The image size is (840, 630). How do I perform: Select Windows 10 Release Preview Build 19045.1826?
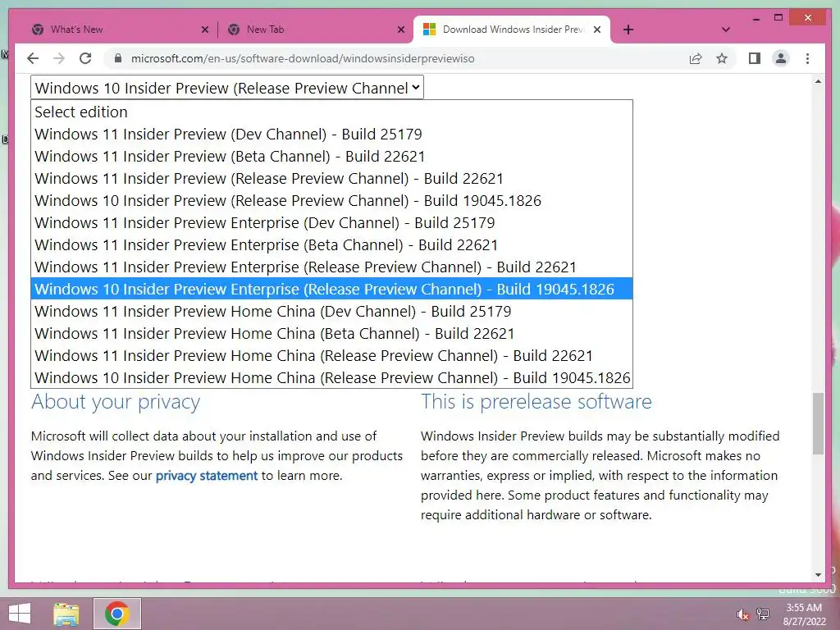coord(331,200)
